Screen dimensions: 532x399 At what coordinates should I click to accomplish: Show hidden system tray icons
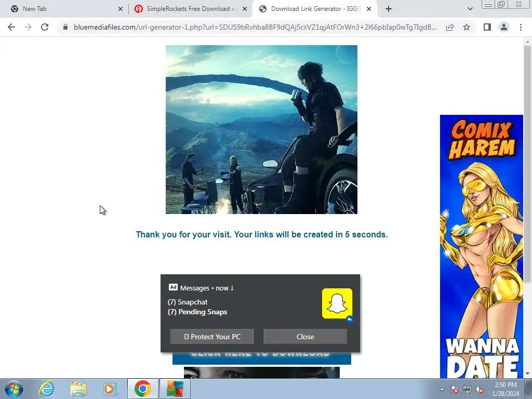(442, 389)
